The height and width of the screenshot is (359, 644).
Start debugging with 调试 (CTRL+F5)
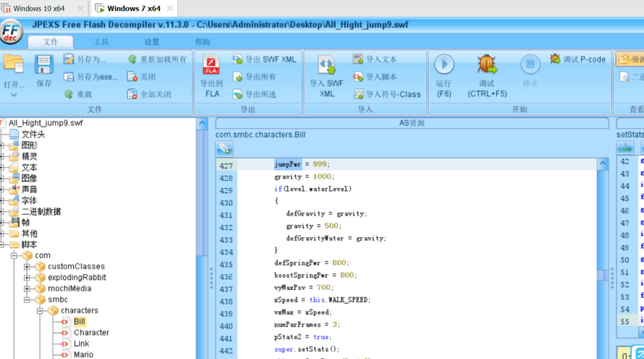[487, 76]
